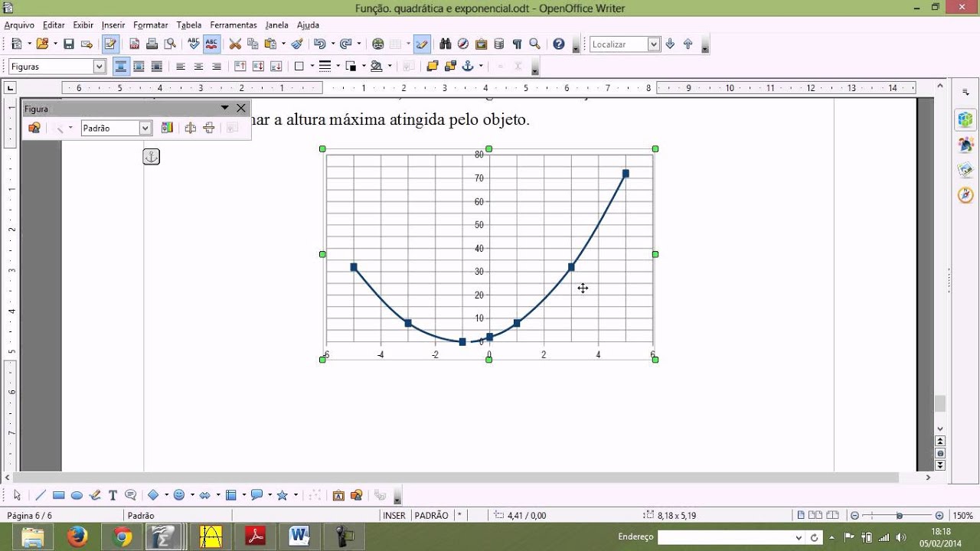Select the Freeform Line tool
The width and height of the screenshot is (980, 551).
coord(95,495)
